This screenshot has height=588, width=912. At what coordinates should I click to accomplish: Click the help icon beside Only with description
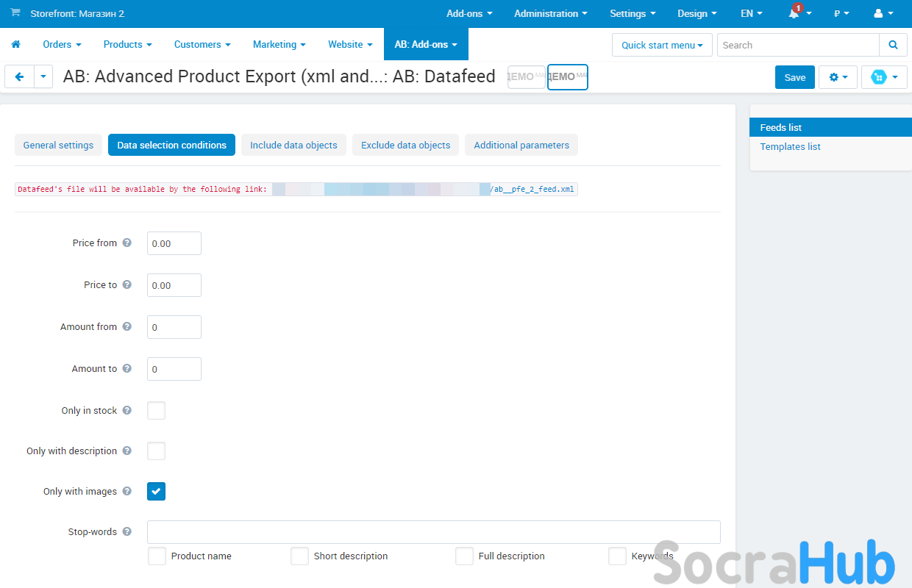127,451
